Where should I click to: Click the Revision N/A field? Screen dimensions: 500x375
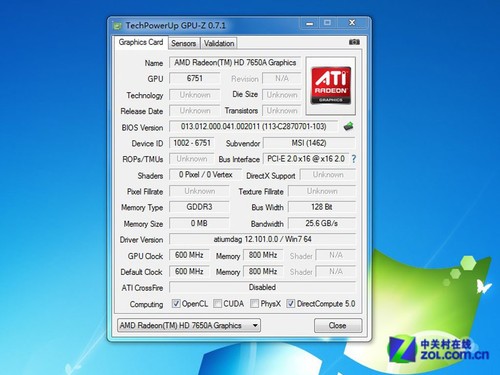coord(282,79)
